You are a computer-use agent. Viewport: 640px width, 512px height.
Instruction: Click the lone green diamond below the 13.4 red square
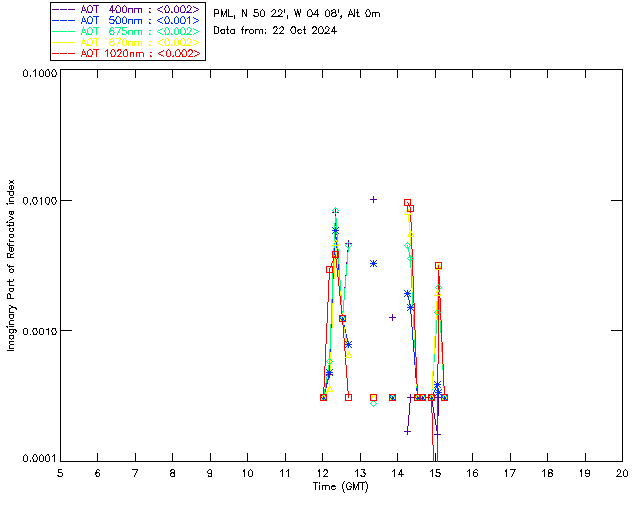(x=373, y=404)
